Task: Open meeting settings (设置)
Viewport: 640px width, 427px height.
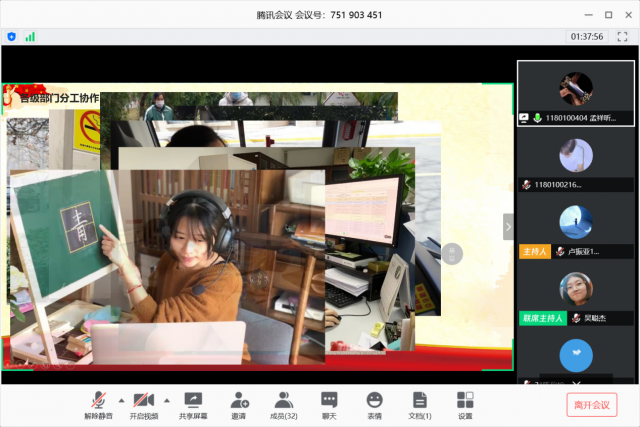Action: 465,403
